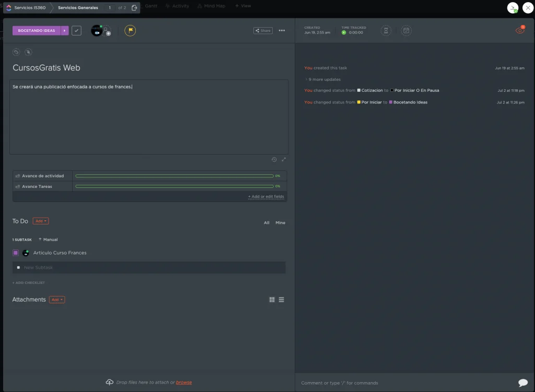The height and width of the screenshot is (392, 535).
Task: Change subtask sort order Manual
Action: point(48,240)
